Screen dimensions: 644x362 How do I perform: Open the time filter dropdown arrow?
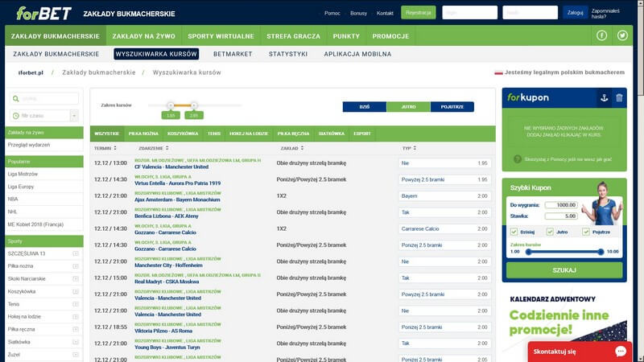[x=74, y=116]
